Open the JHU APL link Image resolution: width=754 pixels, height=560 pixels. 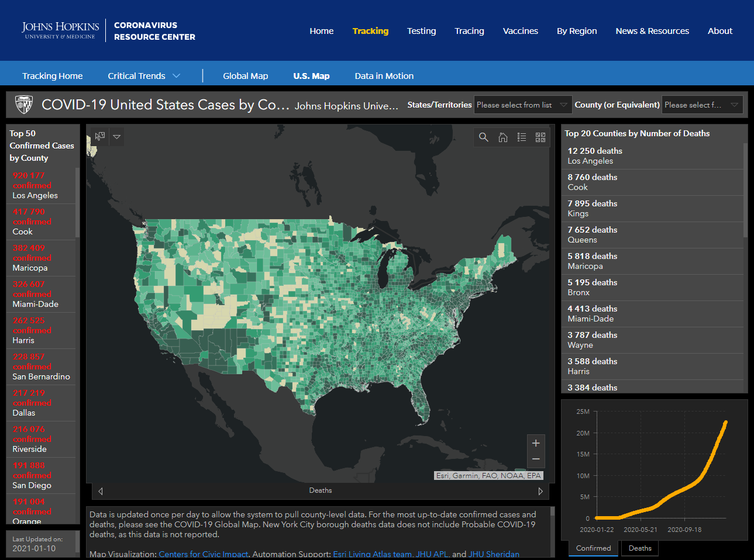point(432,554)
